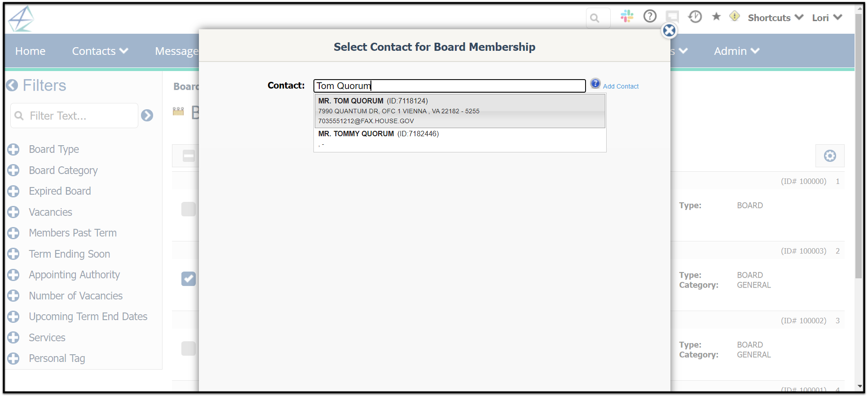This screenshot has width=868, height=397.
Task: Collapse the Filters panel with the arrow icon
Action: coord(12,85)
